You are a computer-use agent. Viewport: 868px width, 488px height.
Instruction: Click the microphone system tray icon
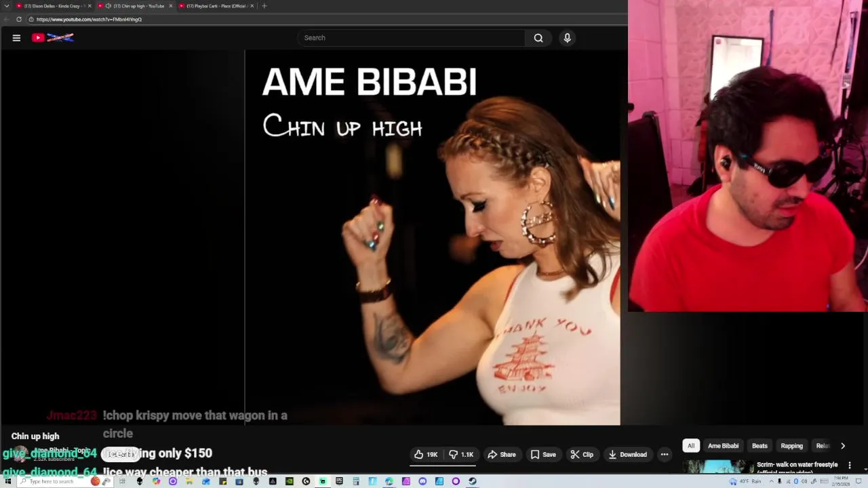[779, 481]
